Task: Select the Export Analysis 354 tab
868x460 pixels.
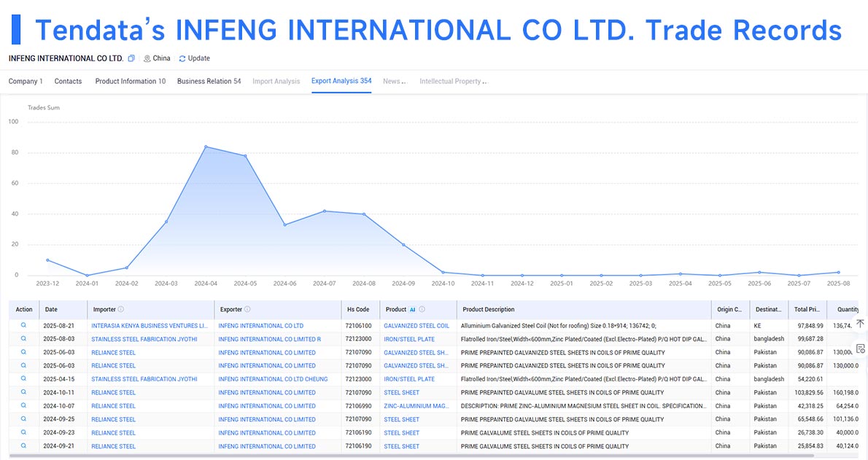Action: (x=341, y=81)
